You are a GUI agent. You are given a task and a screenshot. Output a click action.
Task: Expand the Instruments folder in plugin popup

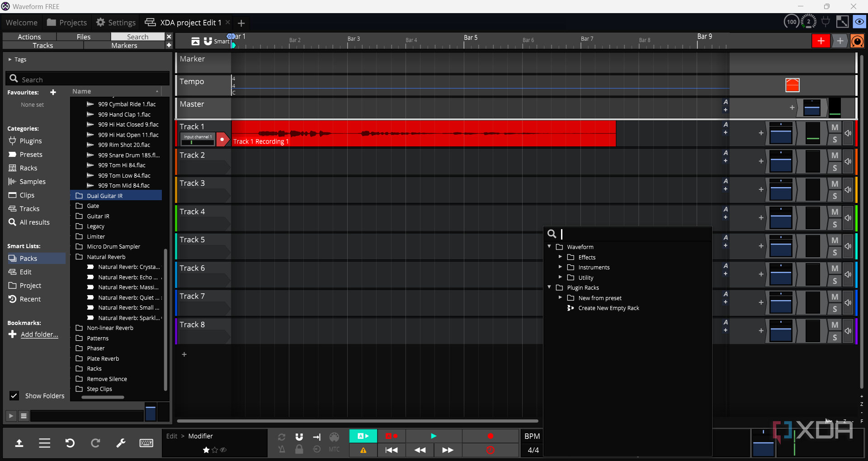560,267
